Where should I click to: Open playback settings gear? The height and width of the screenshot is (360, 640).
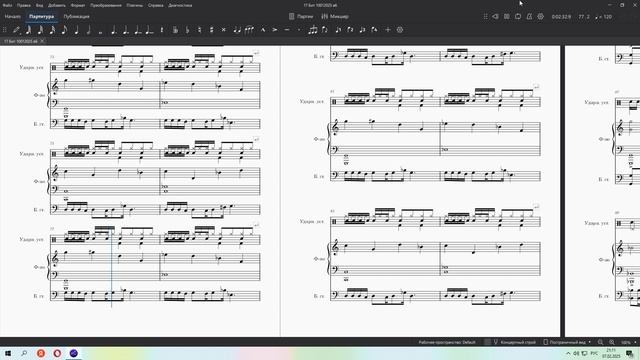pyautogui.click(x=541, y=17)
